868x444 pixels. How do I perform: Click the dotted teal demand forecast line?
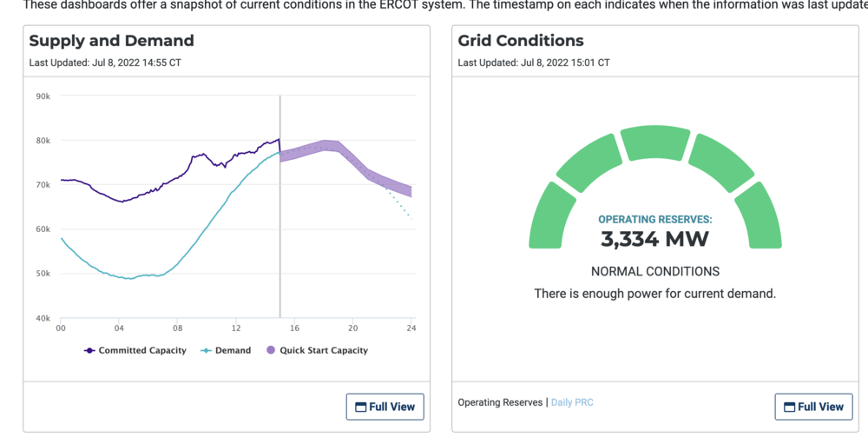[x=402, y=205]
